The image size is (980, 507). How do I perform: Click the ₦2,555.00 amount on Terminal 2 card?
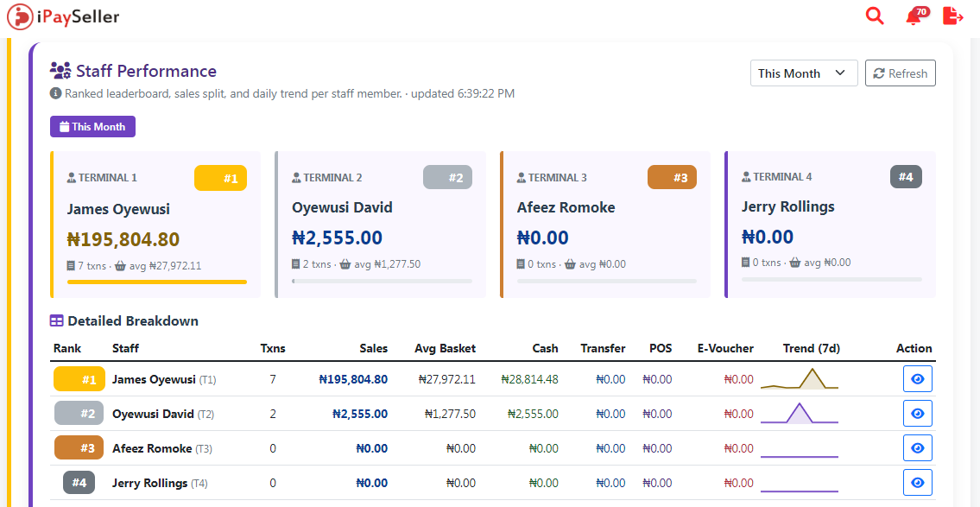[337, 238]
